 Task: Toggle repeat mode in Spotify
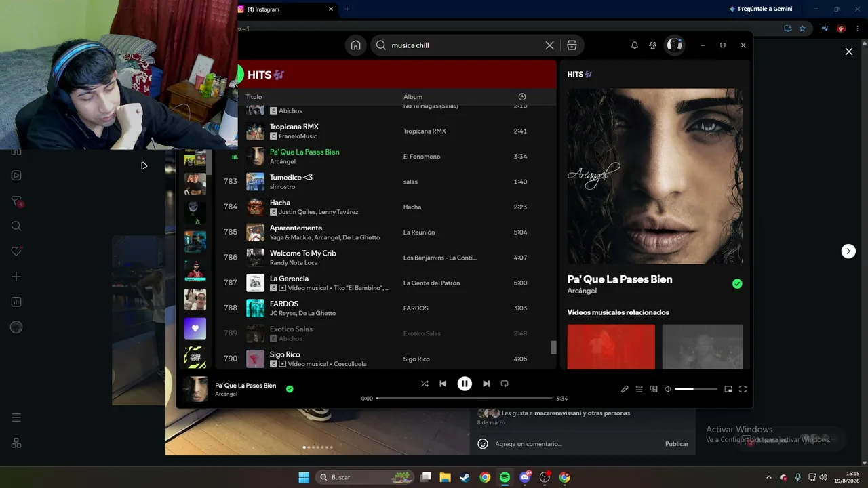(x=505, y=384)
